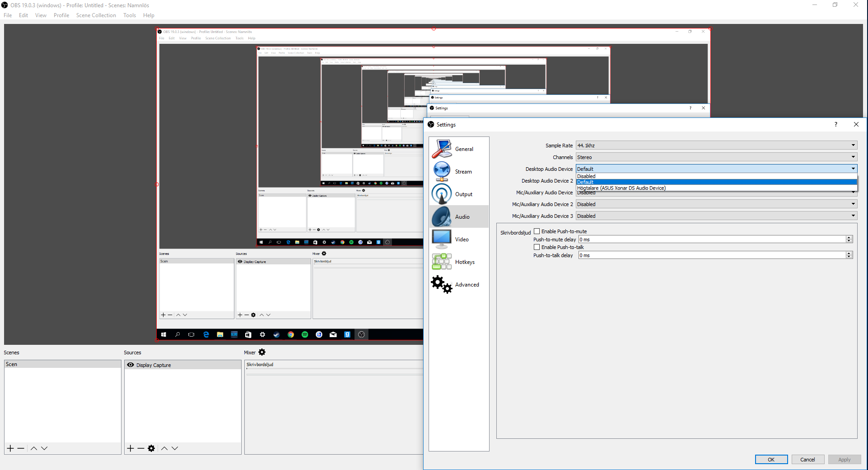Choose Högtalare (ASUS Xonar DS Audio Device) option
This screenshot has width=868, height=470.
(716, 188)
